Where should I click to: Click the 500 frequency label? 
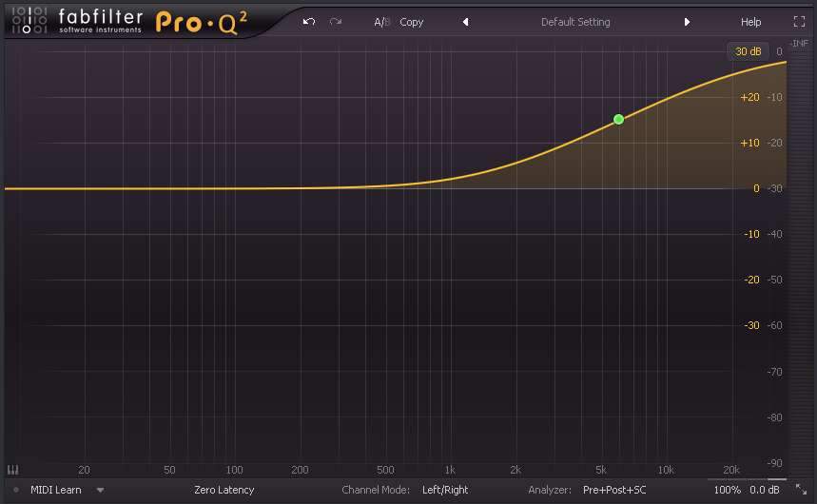coord(385,470)
